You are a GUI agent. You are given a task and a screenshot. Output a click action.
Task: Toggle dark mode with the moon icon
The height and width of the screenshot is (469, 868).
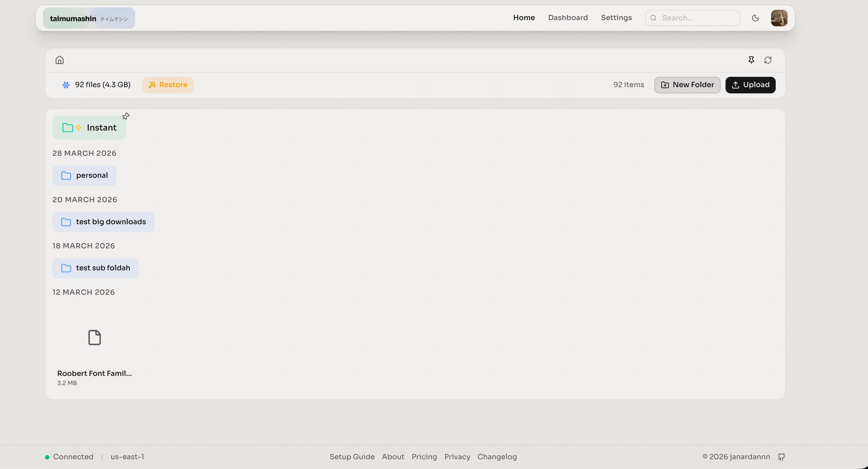click(x=755, y=18)
